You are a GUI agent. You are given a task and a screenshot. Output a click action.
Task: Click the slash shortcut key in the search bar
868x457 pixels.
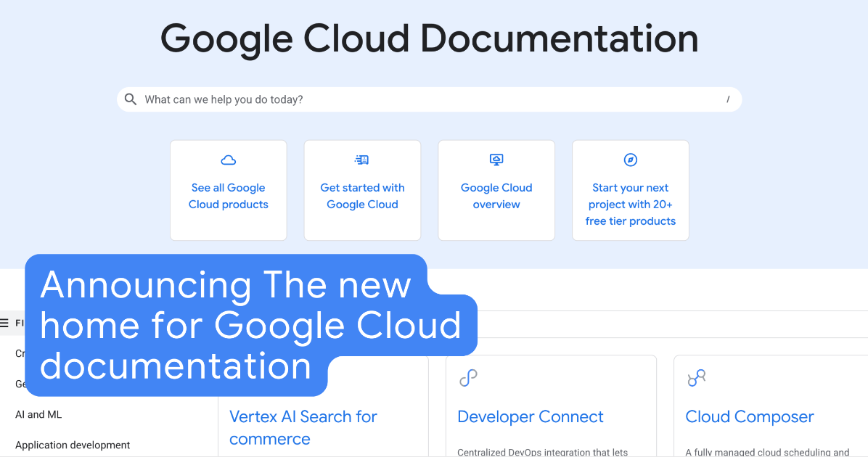tap(727, 100)
